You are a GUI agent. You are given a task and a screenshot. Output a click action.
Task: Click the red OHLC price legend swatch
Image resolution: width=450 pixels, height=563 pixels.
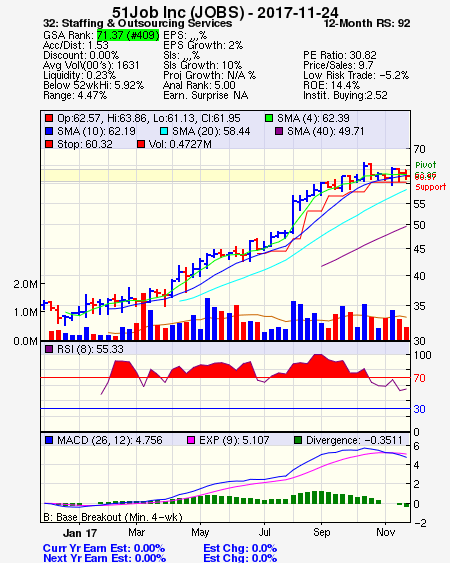pyautogui.click(x=49, y=118)
